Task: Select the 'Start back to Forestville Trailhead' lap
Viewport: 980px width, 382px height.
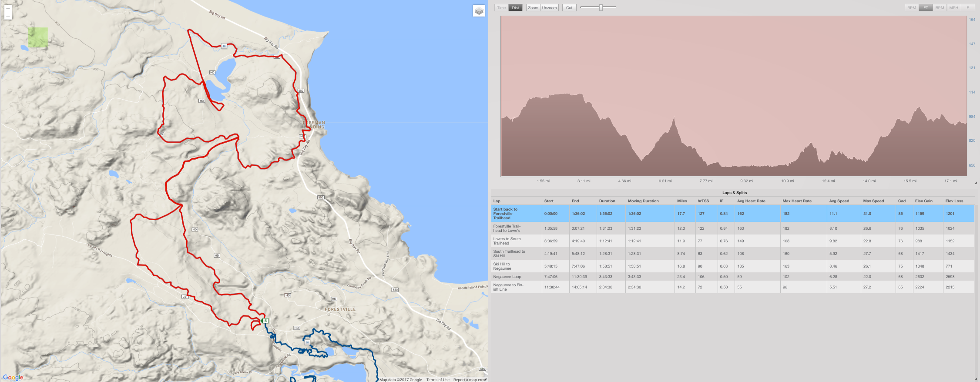Action: tap(733, 214)
